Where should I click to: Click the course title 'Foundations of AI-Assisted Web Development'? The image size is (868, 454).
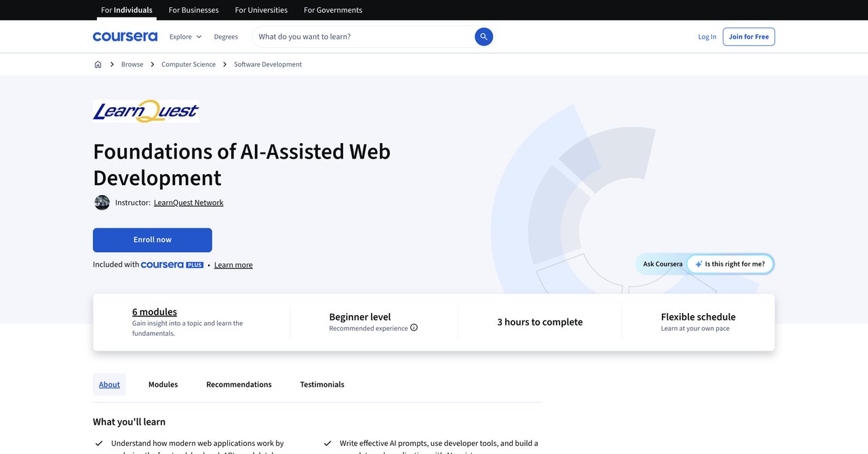(x=241, y=164)
